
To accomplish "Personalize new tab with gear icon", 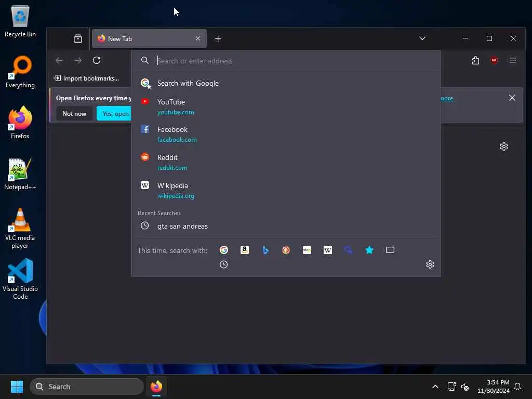I will coord(504,146).
